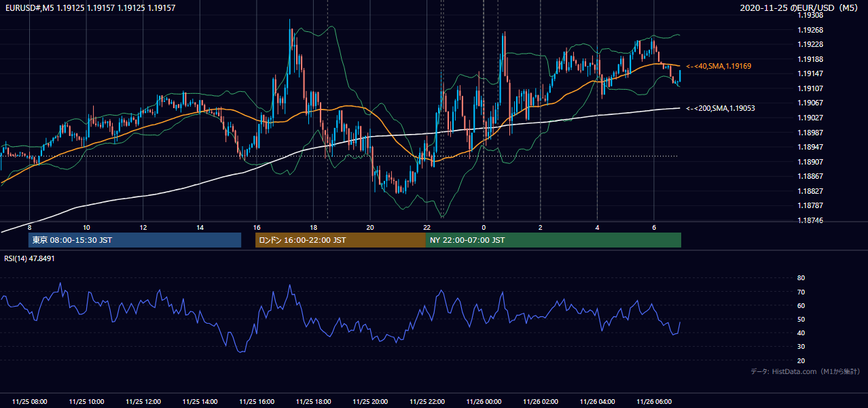
Task: Click hour tick 18 under the price chart
Action: pyautogui.click(x=313, y=227)
